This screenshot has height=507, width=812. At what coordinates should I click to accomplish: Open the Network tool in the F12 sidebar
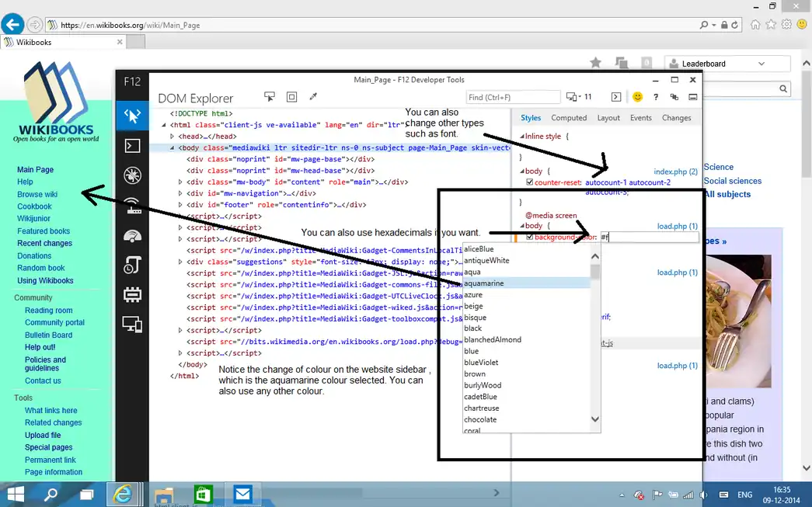132,206
